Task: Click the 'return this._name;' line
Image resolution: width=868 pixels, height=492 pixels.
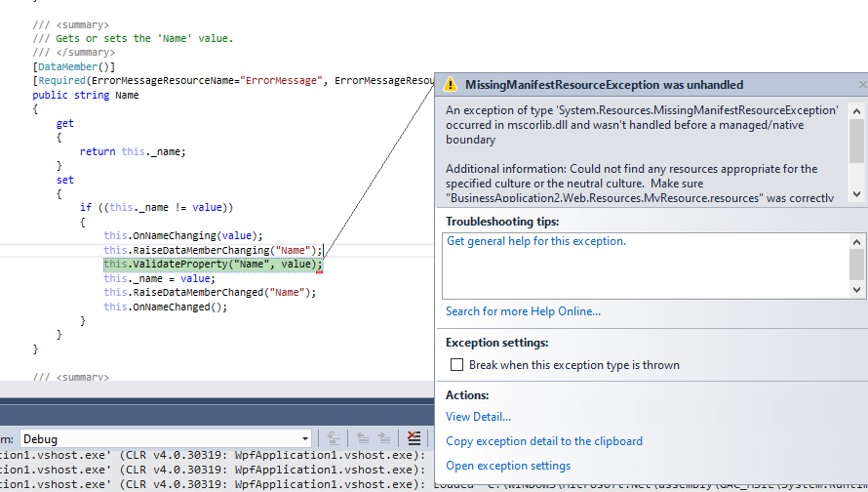Action: point(133,152)
